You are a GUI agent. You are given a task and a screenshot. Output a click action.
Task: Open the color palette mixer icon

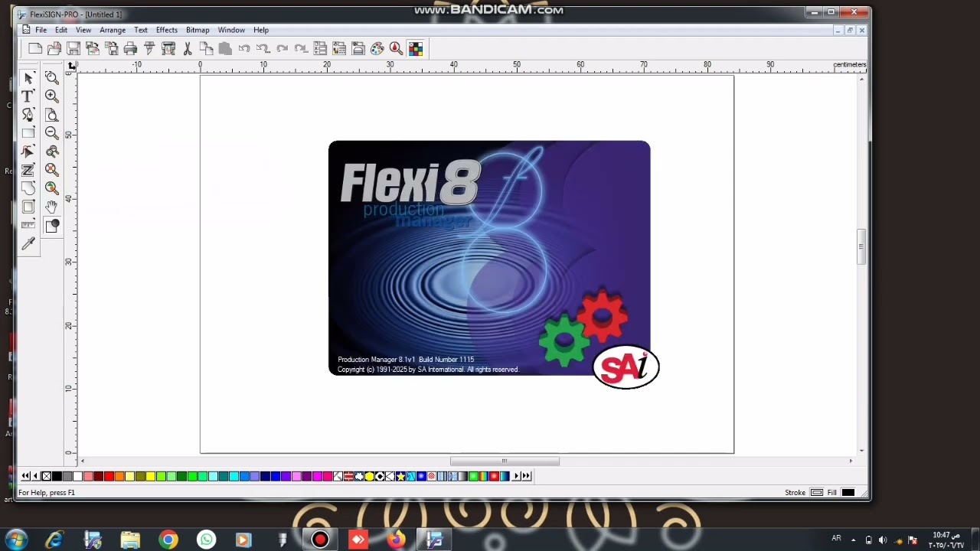coord(377,49)
